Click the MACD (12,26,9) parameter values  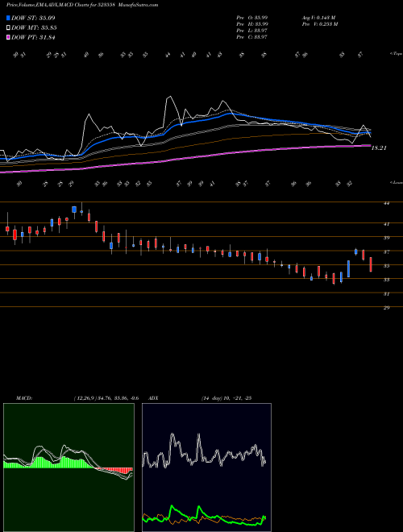pos(106,398)
